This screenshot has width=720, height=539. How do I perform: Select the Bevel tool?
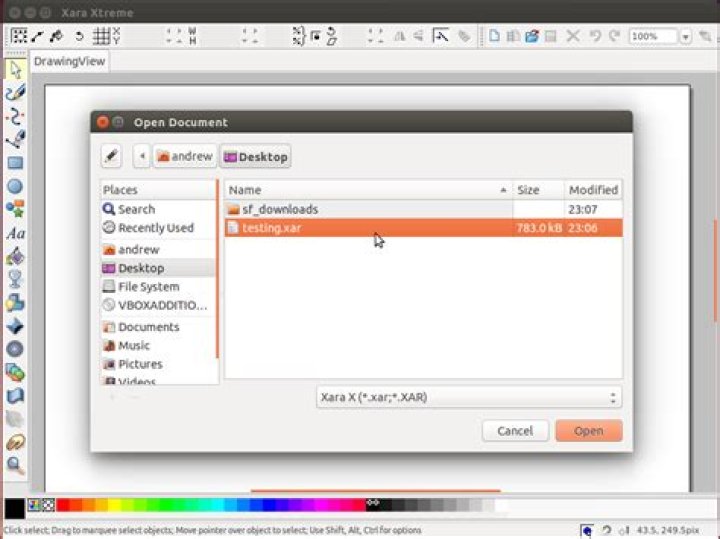(15, 326)
